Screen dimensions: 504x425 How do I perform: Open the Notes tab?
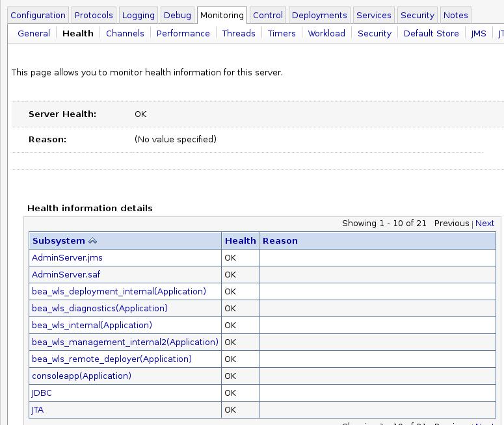pos(455,16)
